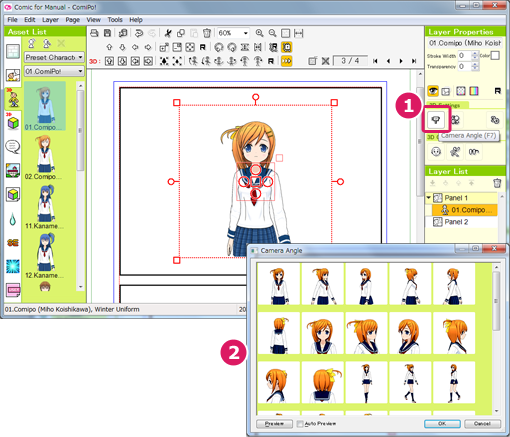Go to the previous page arrow
510x437 pixels.
coord(388,61)
